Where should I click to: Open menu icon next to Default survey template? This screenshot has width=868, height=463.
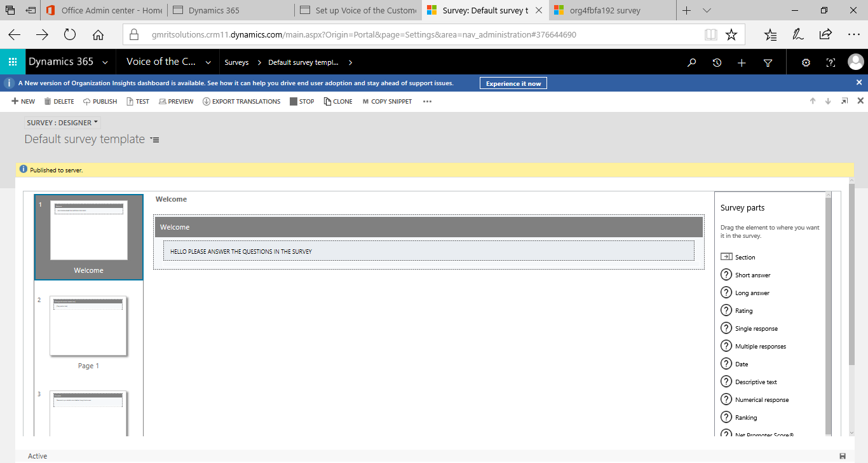coord(155,140)
